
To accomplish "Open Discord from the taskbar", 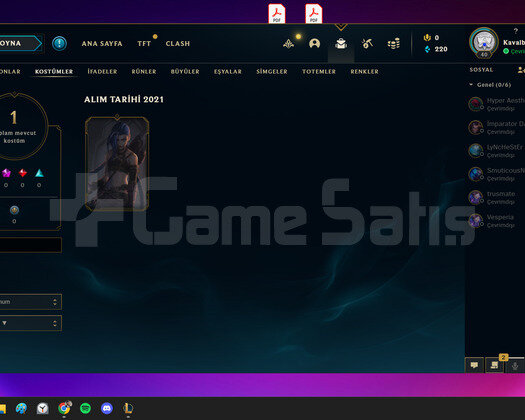I will coord(107,408).
